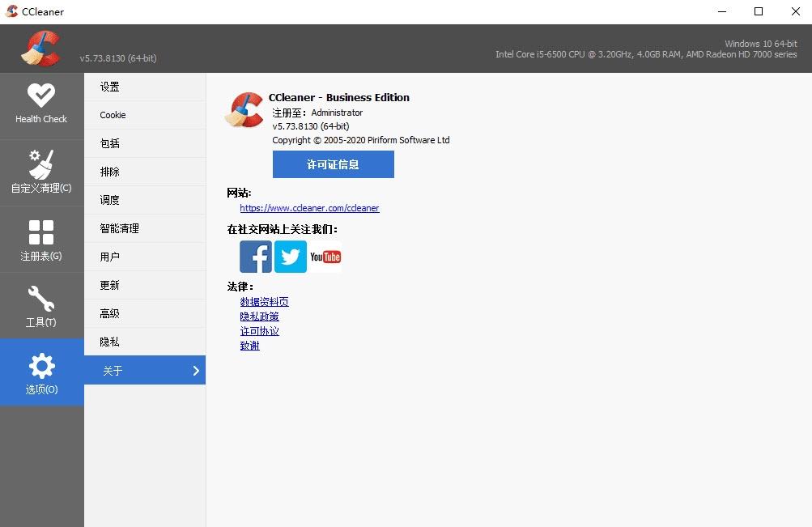Click the version line under 注册至
This screenshot has height=527, width=812.
(x=311, y=126)
